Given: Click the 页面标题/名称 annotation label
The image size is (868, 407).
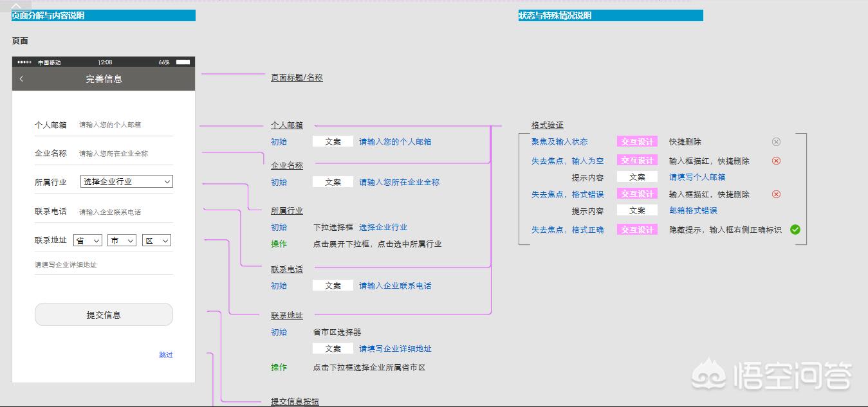Looking at the screenshot, I should 297,78.
